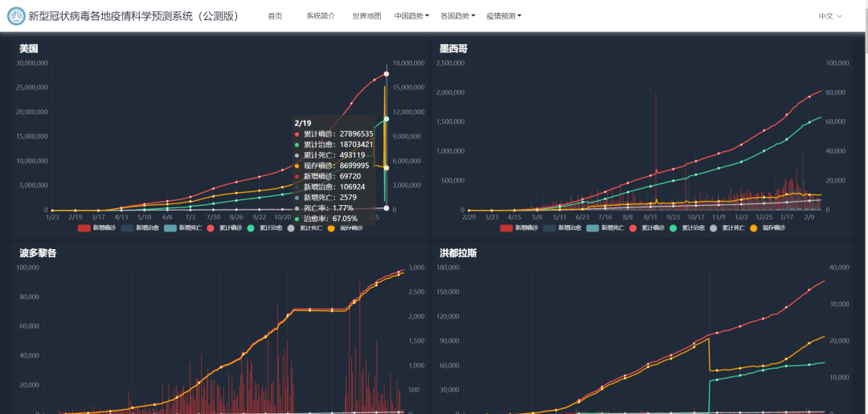This screenshot has width=868, height=414.
Task: Click the 累计治愈 green dot in 墨西哥 legend
Action: (674, 227)
